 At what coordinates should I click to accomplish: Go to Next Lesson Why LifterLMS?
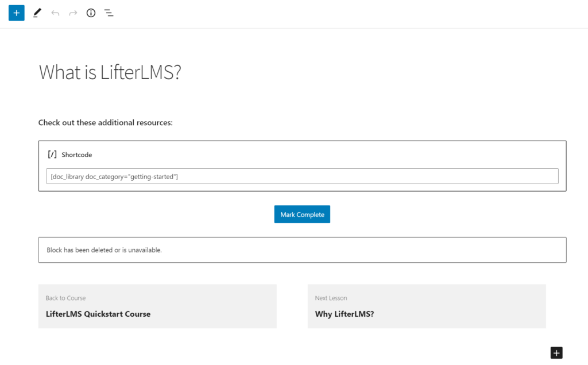pyautogui.click(x=427, y=306)
